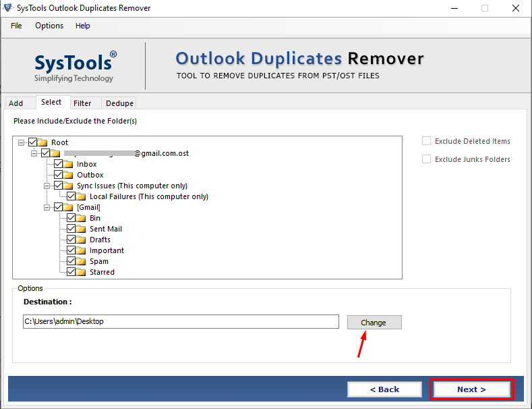Uncheck the Sent Mail checkbox
This screenshot has width=532, height=409.
(71, 229)
